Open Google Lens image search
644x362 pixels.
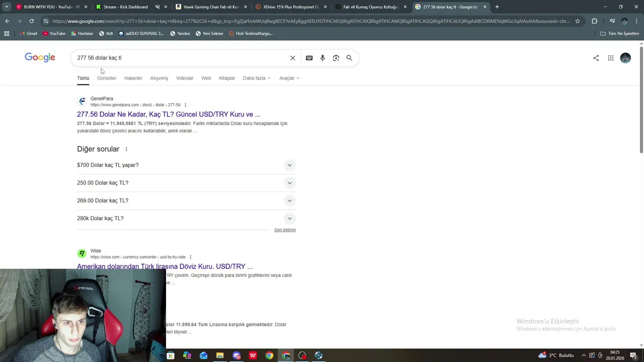point(336,58)
